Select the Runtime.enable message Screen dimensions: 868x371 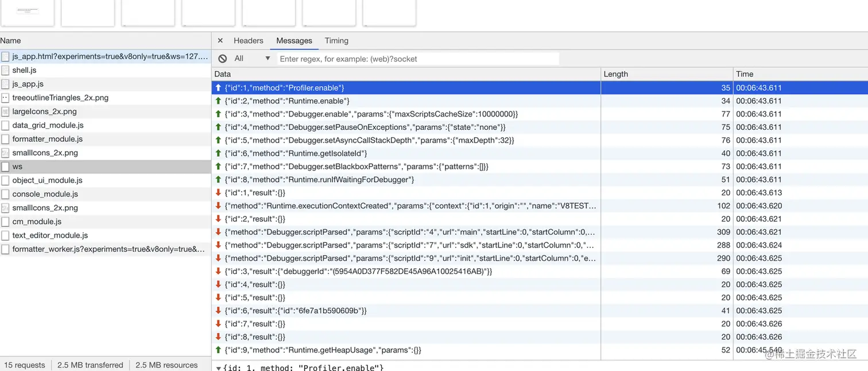coord(540,101)
